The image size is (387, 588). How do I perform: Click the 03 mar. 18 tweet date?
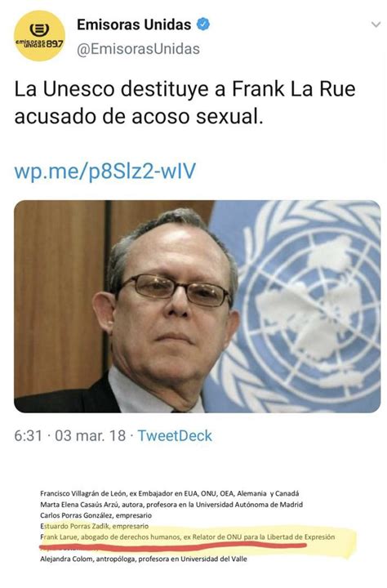pyautogui.click(x=91, y=436)
